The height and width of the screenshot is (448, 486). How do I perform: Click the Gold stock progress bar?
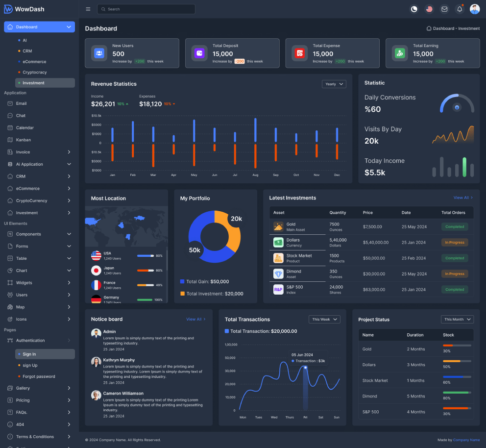pos(457,346)
